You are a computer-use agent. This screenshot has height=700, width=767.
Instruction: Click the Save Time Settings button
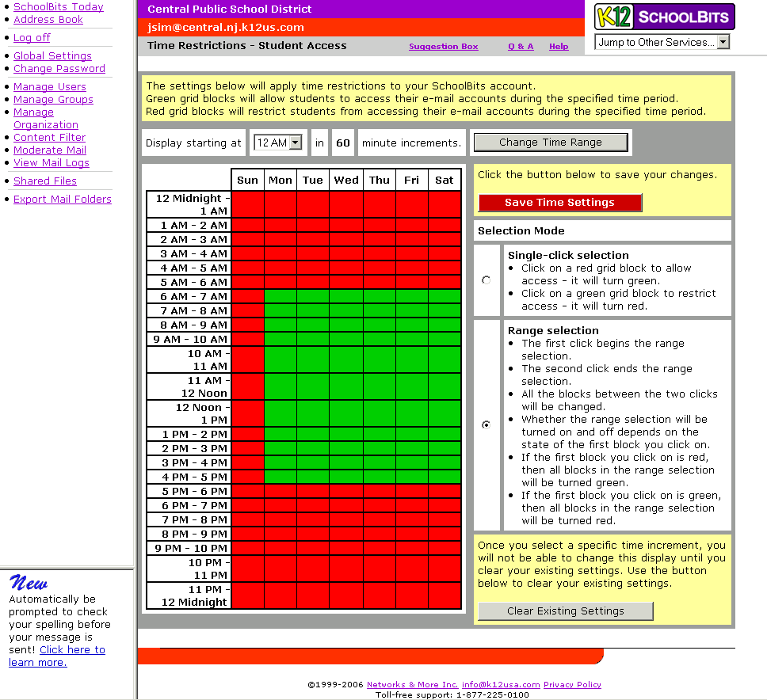coord(559,203)
